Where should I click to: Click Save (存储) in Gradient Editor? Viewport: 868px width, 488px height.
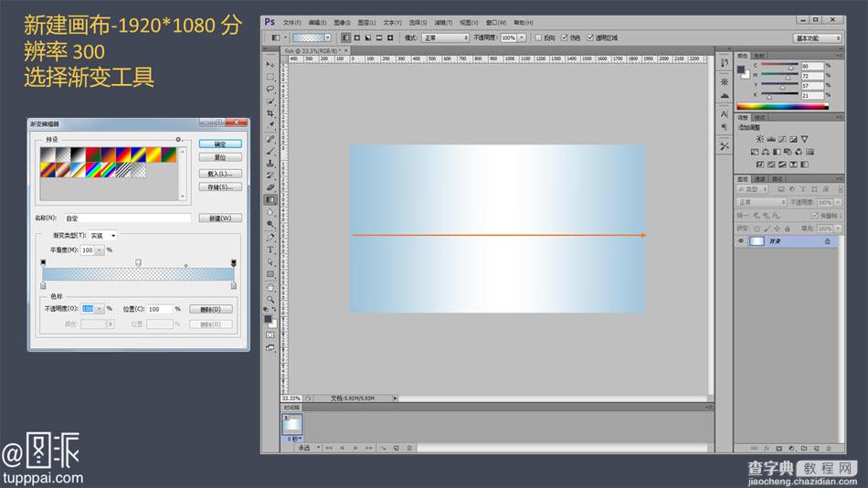[x=220, y=186]
